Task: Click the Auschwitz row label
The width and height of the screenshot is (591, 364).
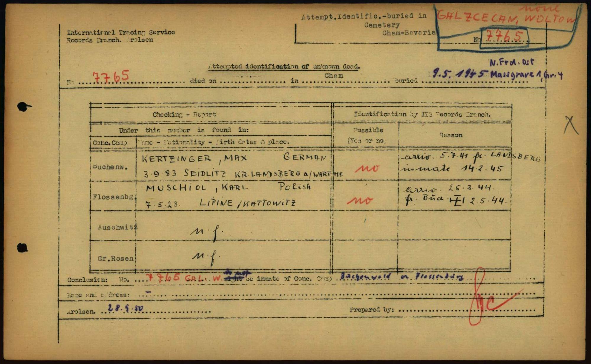Action: click(117, 227)
